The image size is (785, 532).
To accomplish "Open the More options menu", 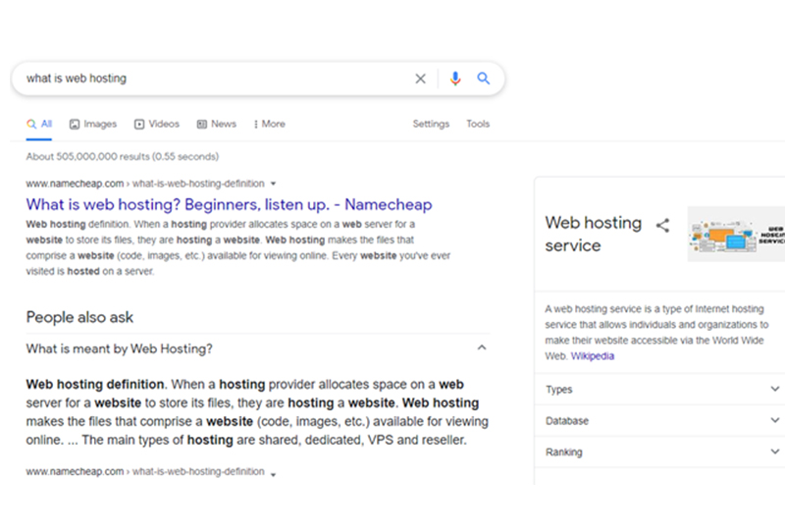I will click(x=269, y=125).
